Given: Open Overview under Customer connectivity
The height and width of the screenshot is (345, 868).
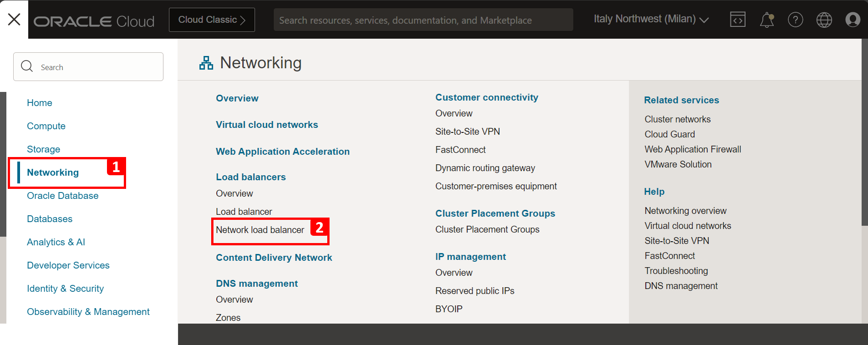Looking at the screenshot, I should click(x=454, y=113).
